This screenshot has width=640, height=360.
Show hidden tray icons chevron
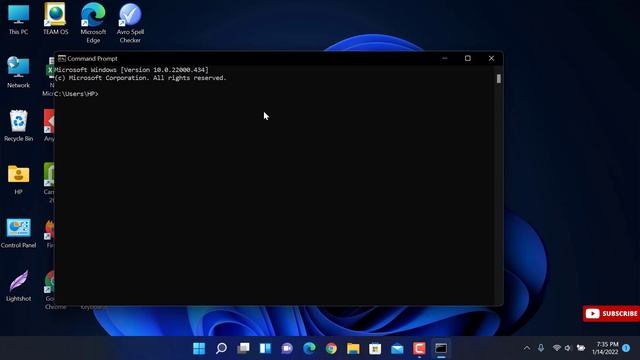[527, 348]
